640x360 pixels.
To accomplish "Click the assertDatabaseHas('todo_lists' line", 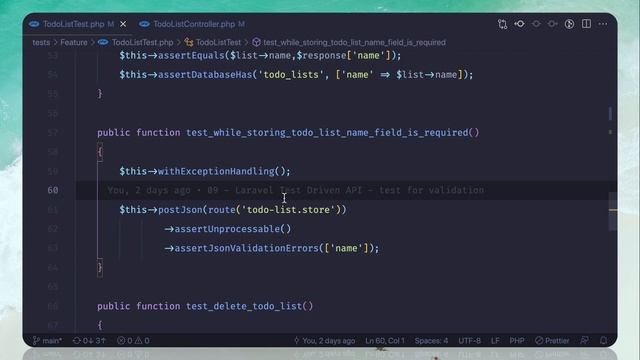I will tap(296, 75).
